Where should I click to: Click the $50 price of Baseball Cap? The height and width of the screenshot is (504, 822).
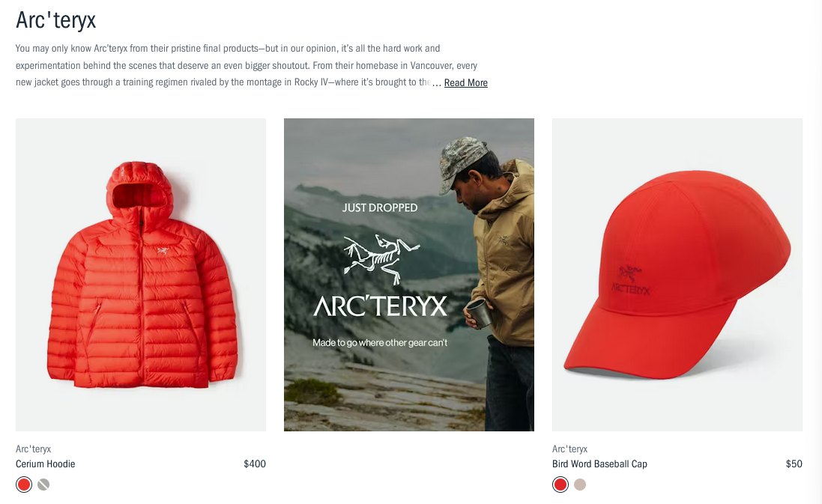pos(794,464)
